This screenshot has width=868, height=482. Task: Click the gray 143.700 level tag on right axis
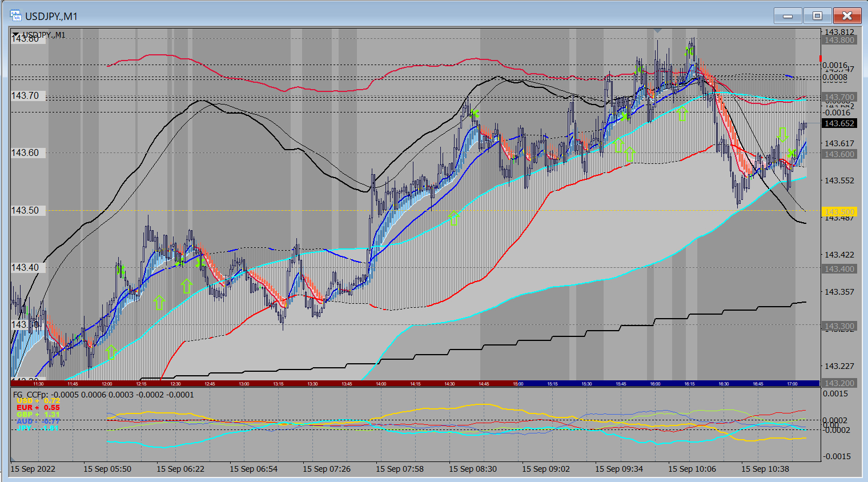(x=839, y=97)
